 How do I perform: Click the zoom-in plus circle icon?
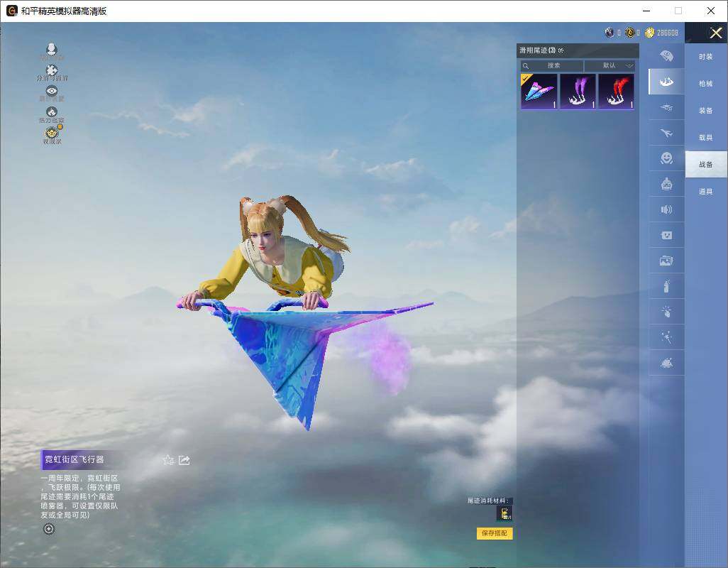49,529
